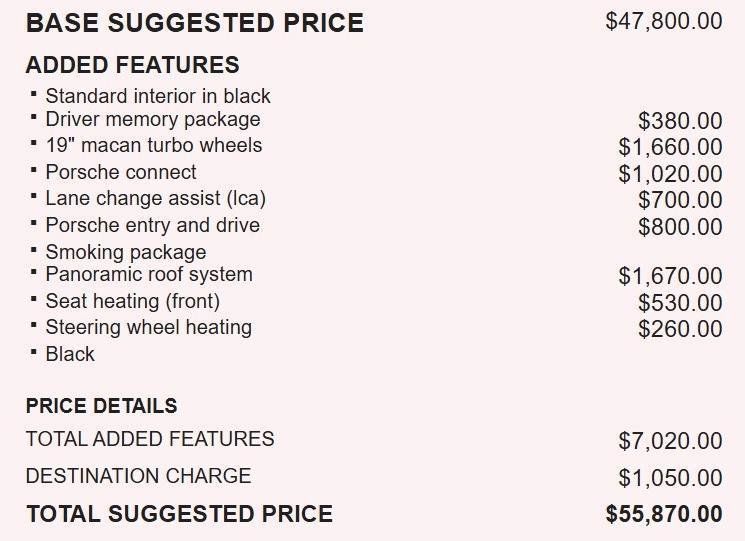The image size is (745, 541).
Task: Click the Black color item
Action: click(x=70, y=354)
